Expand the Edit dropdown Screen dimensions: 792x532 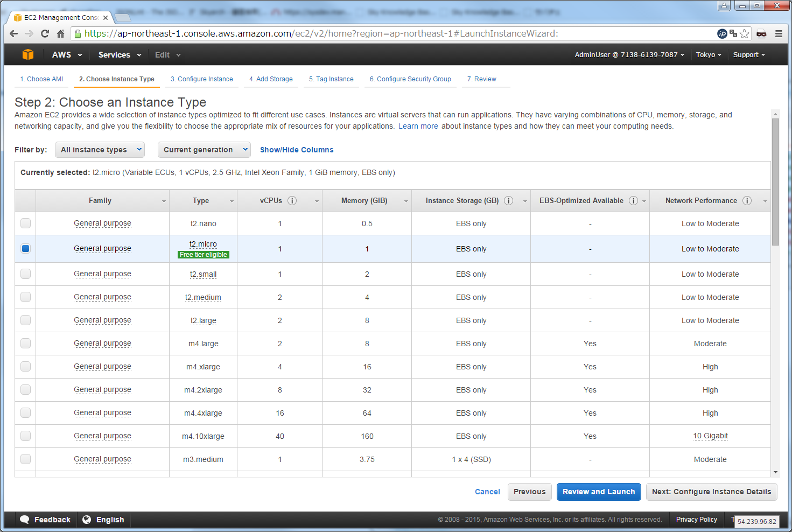(x=168, y=55)
